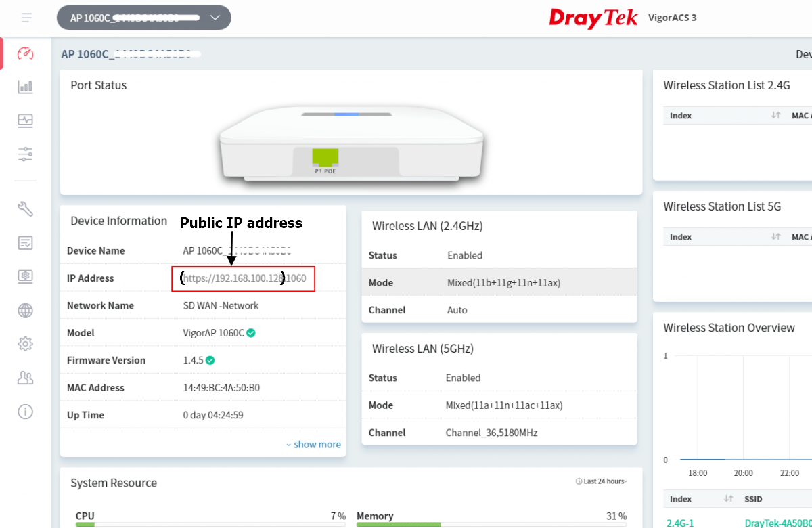Select the Users management icon
Screen dimensions: 812x528
(x=26, y=378)
